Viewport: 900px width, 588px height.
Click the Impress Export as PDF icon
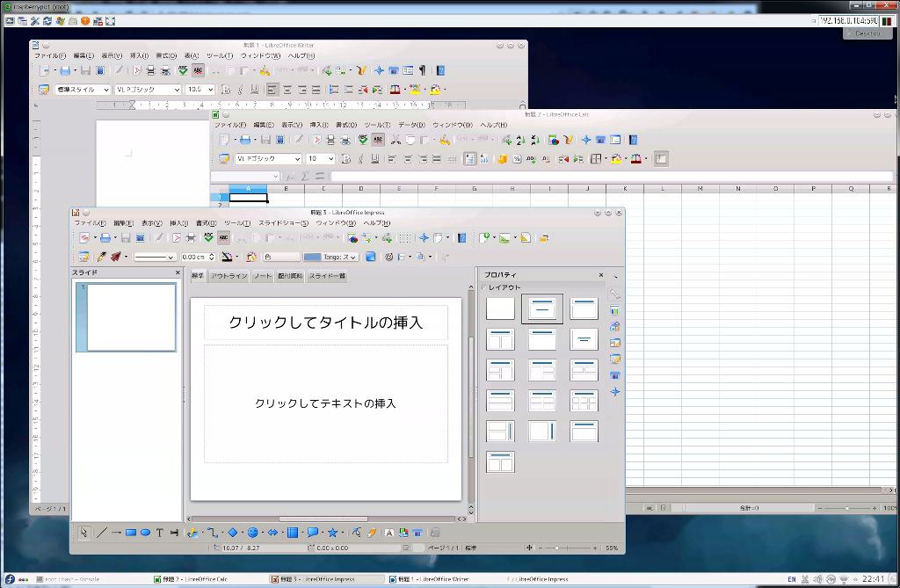(176, 237)
